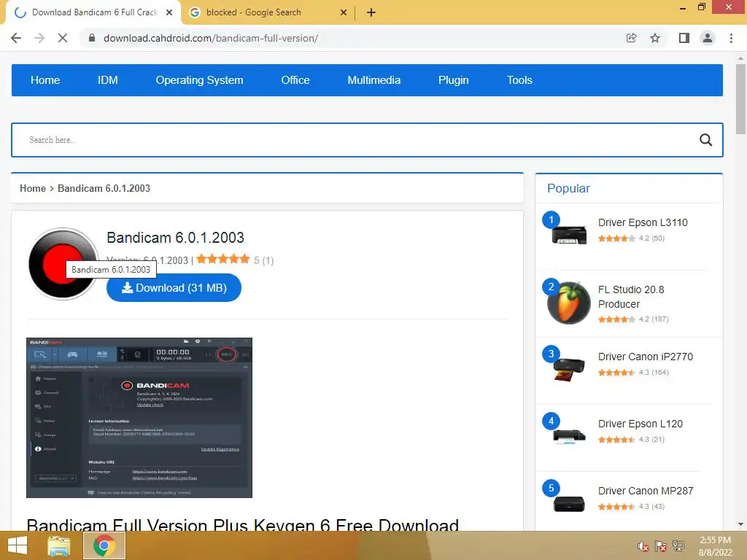The width and height of the screenshot is (747, 560).
Task: Open the Plugin menu item
Action: (454, 80)
